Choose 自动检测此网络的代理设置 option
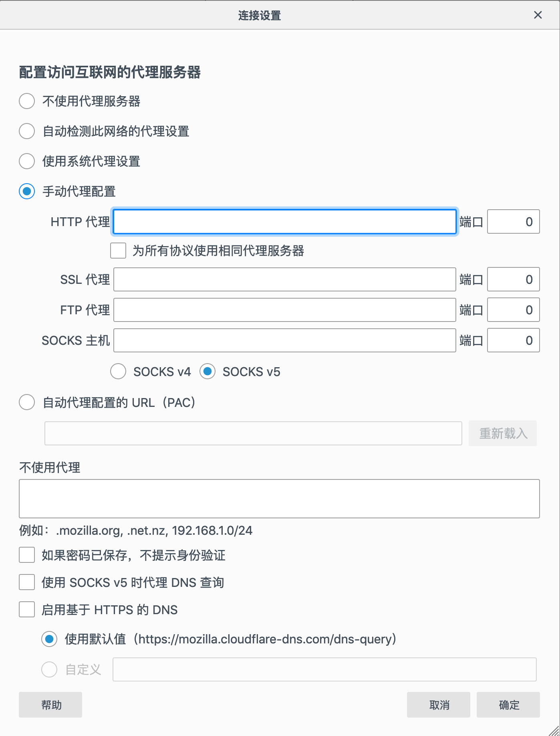Viewport: 560px width, 736px height. (x=27, y=131)
